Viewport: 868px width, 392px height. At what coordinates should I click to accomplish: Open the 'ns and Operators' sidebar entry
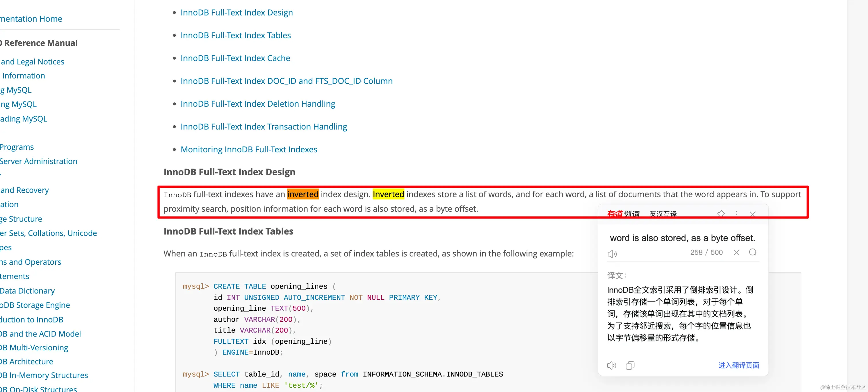coord(30,262)
